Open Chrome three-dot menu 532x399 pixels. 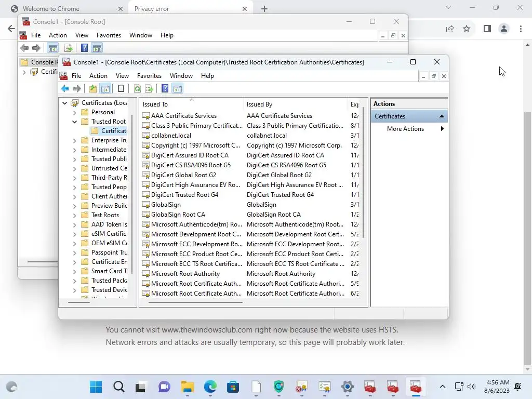521,29
